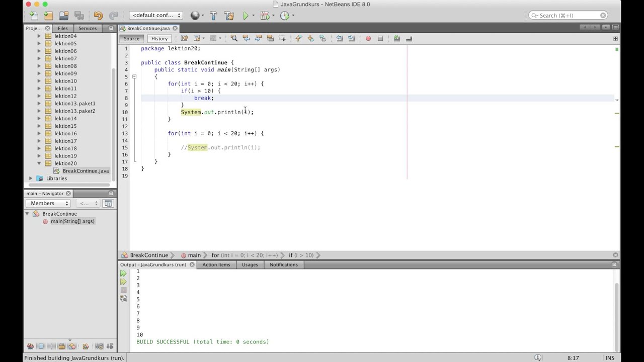Click the Comment icon in the editor toolbar
Screen dimensions: 644x362
click(397, 38)
